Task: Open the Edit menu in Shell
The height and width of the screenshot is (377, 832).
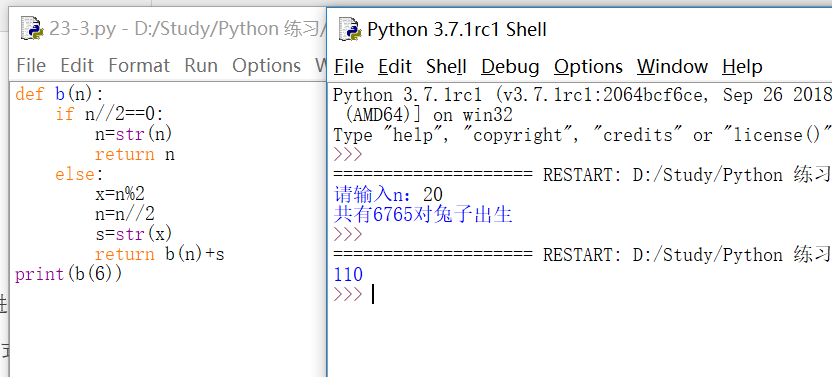Action: click(x=395, y=66)
